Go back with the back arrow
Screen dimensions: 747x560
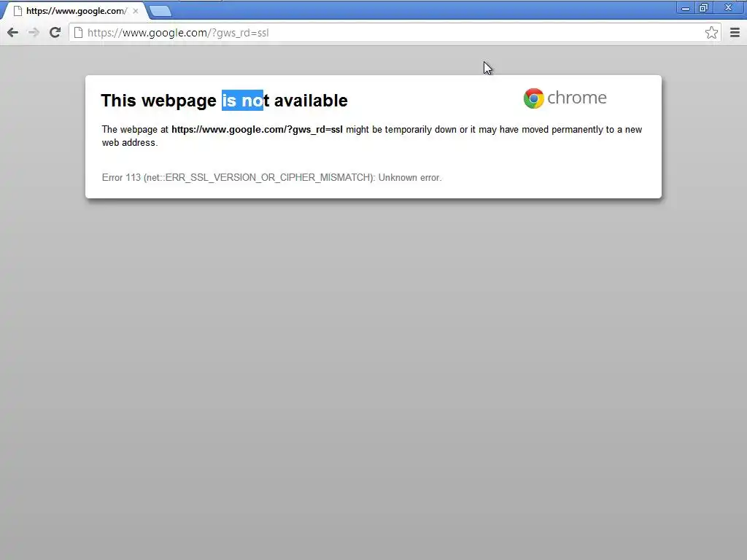click(13, 32)
